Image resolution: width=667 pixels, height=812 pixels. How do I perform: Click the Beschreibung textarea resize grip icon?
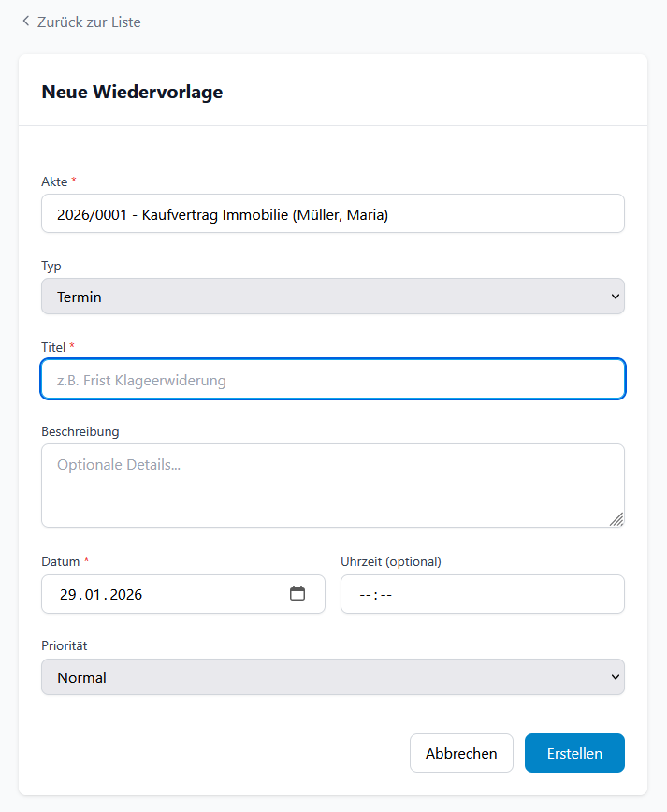(618, 520)
